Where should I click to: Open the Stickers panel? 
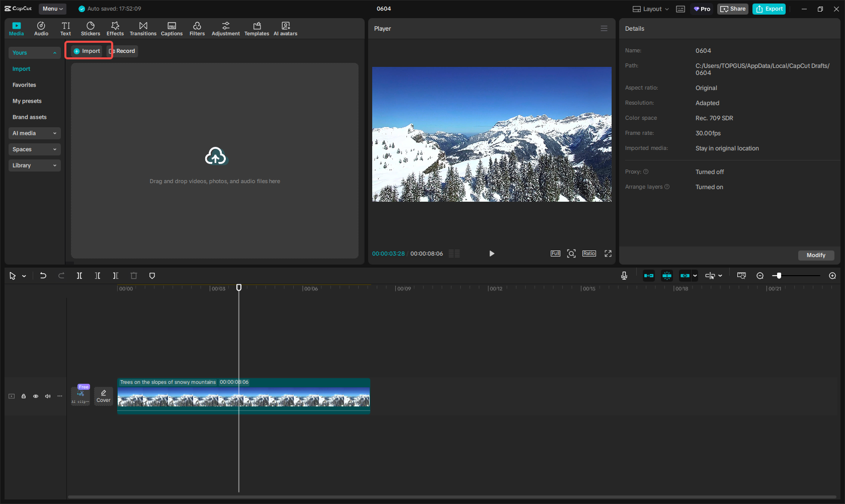click(x=91, y=29)
